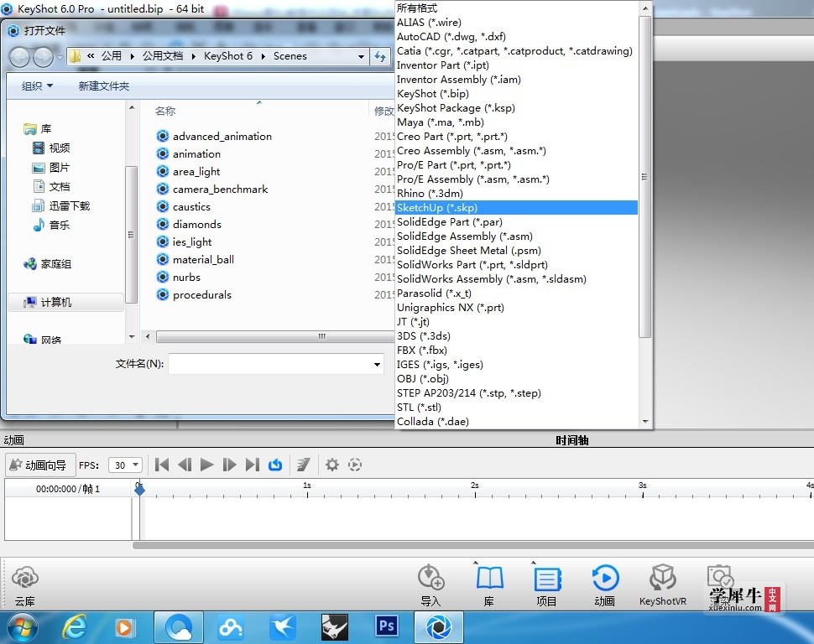Open the Organize (组织) menu
Viewport: 814px width, 644px height.
coord(37,86)
